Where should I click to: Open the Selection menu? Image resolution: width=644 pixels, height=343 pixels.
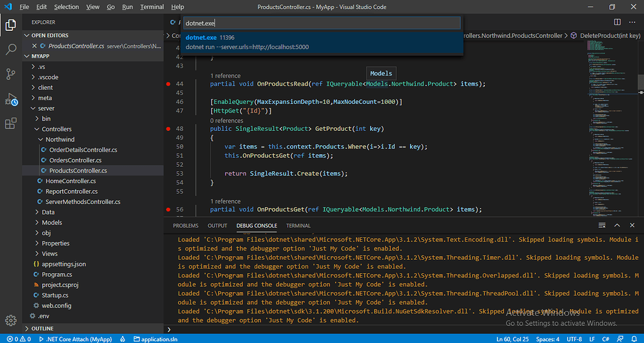(x=66, y=7)
